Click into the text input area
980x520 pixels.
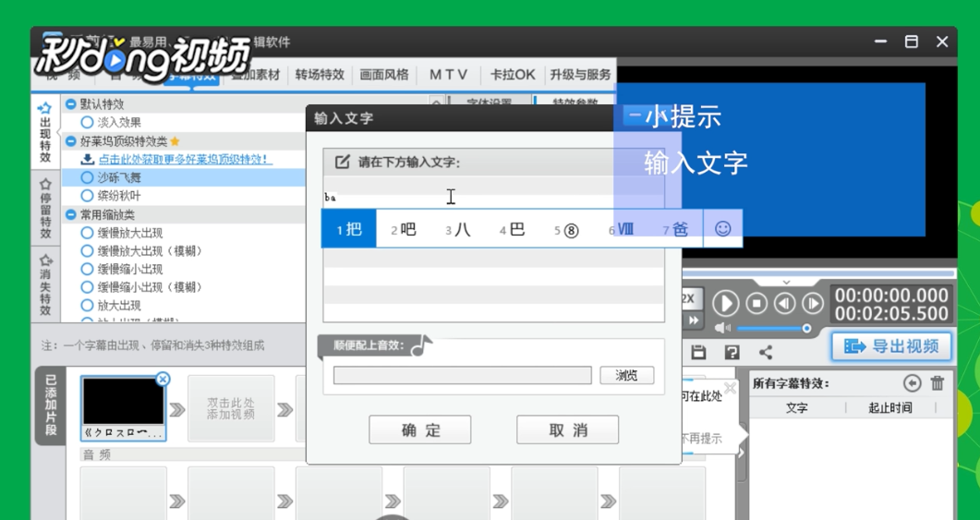tap(494, 249)
